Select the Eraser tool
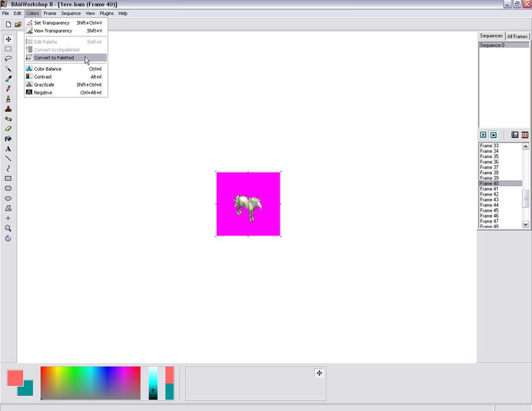Image resolution: width=532 pixels, height=411 pixels. tap(8, 129)
